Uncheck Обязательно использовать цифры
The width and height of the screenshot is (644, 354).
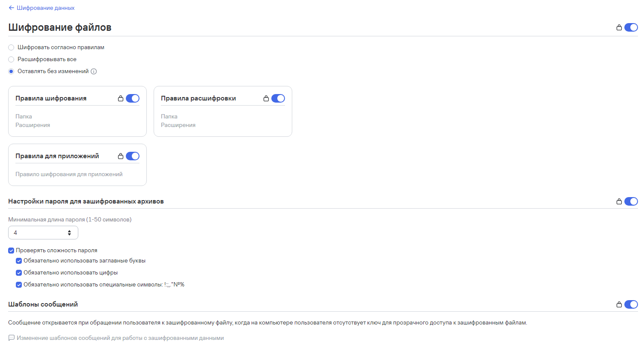click(19, 273)
